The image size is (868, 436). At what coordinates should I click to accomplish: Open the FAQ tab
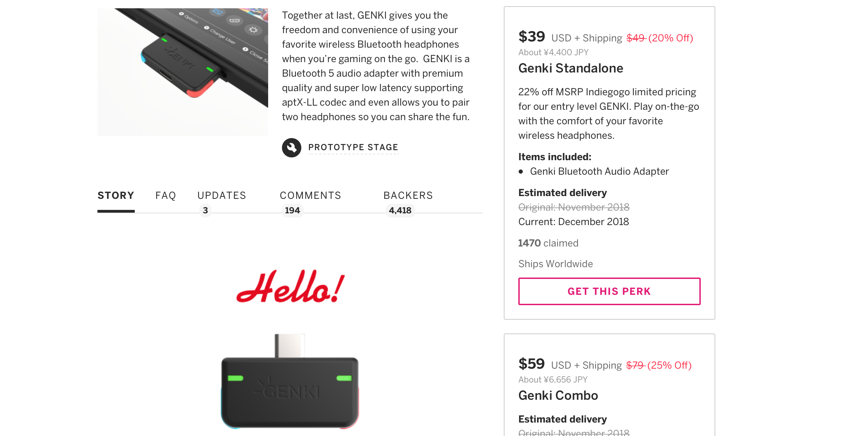coord(166,196)
